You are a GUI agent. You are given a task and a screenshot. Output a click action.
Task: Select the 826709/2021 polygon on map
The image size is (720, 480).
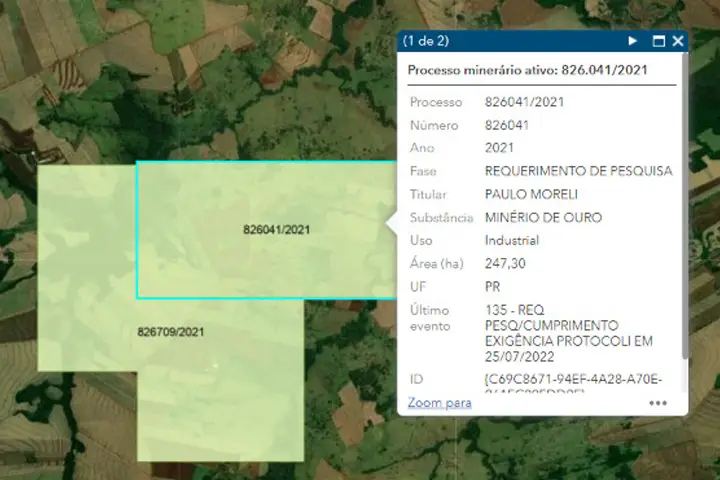pyautogui.click(x=170, y=331)
